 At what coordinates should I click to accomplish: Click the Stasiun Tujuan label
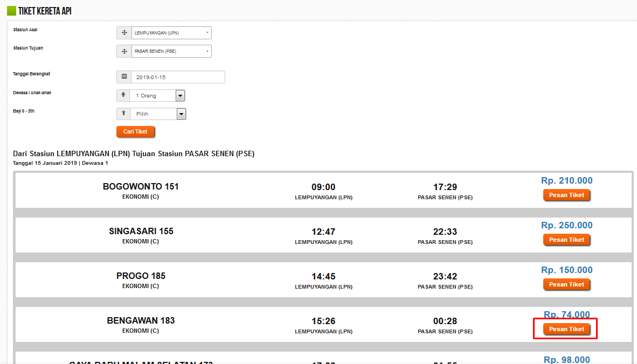[x=28, y=48]
